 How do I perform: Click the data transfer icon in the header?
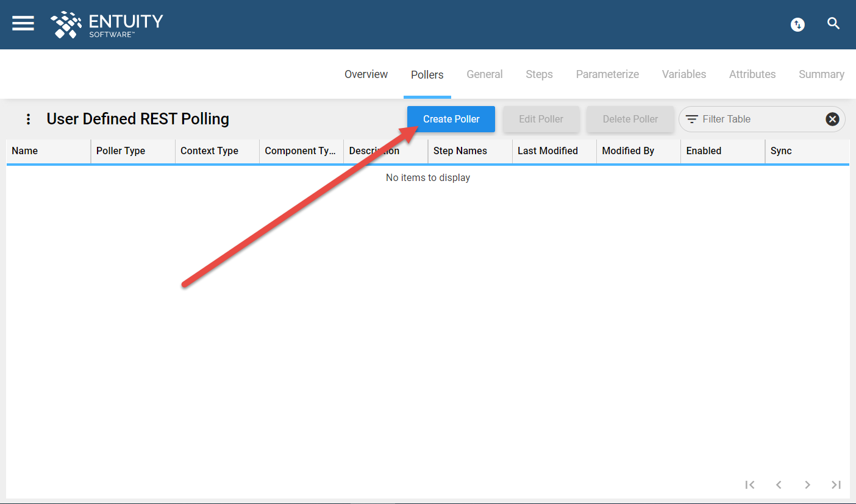click(797, 24)
